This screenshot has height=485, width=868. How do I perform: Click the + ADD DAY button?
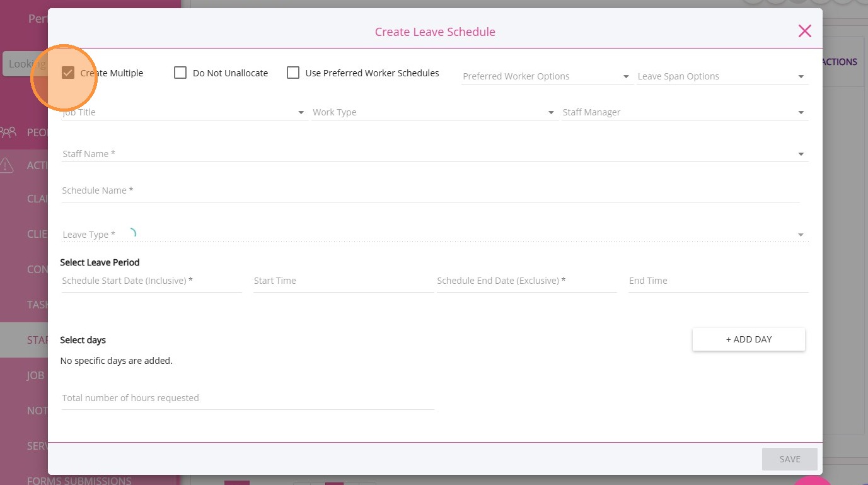(x=749, y=339)
